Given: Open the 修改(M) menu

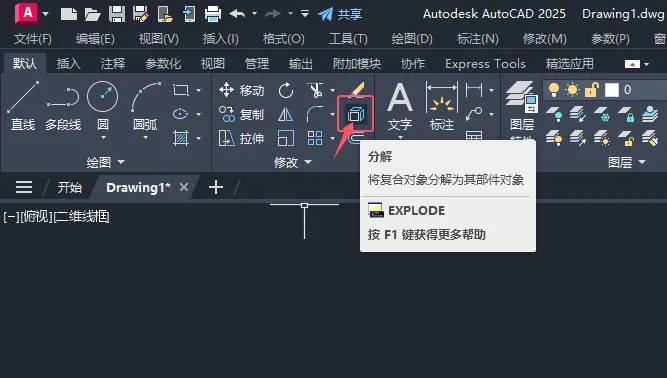Looking at the screenshot, I should coord(544,39).
